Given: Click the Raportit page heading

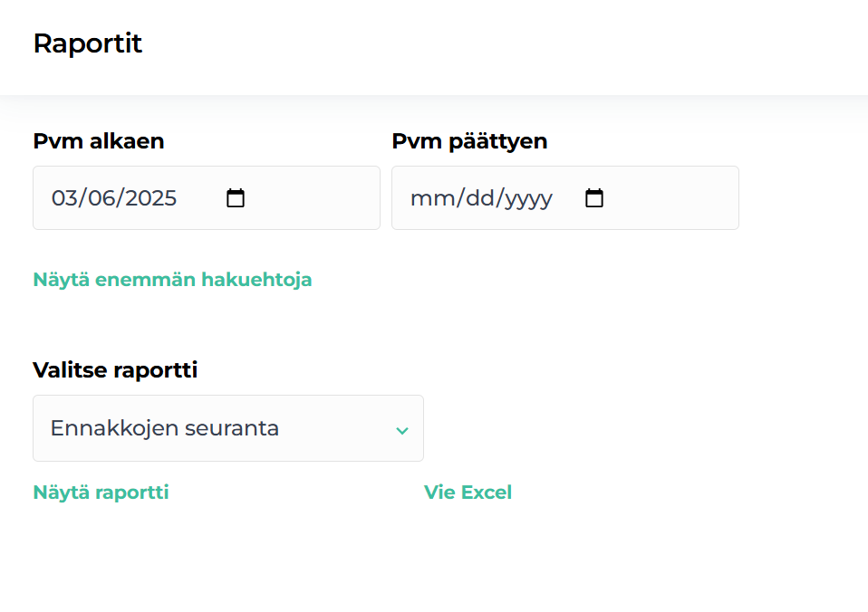Looking at the screenshot, I should (87, 43).
